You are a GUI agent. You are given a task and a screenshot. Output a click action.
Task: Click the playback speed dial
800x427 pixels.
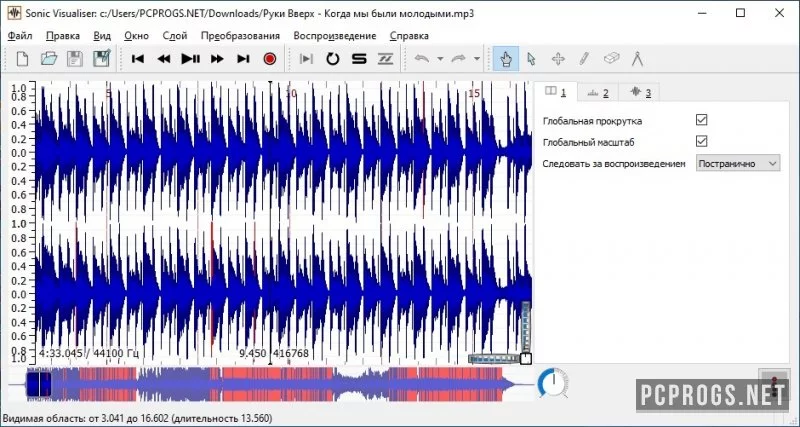553,384
